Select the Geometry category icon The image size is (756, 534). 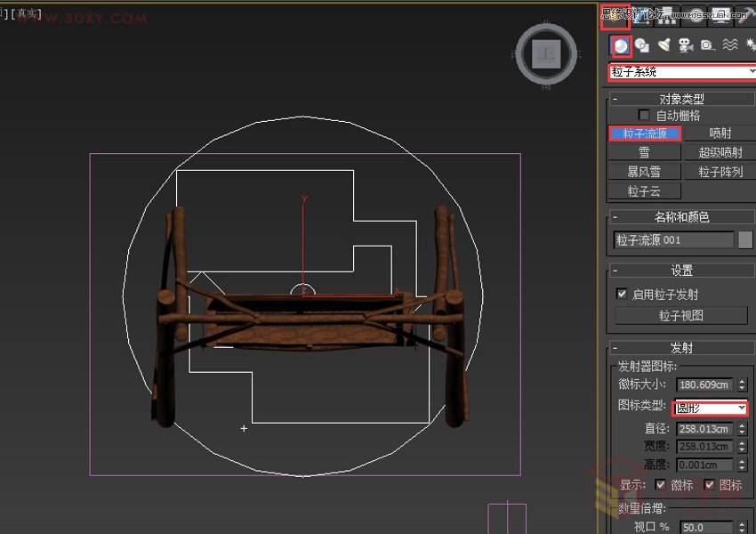[x=623, y=44]
